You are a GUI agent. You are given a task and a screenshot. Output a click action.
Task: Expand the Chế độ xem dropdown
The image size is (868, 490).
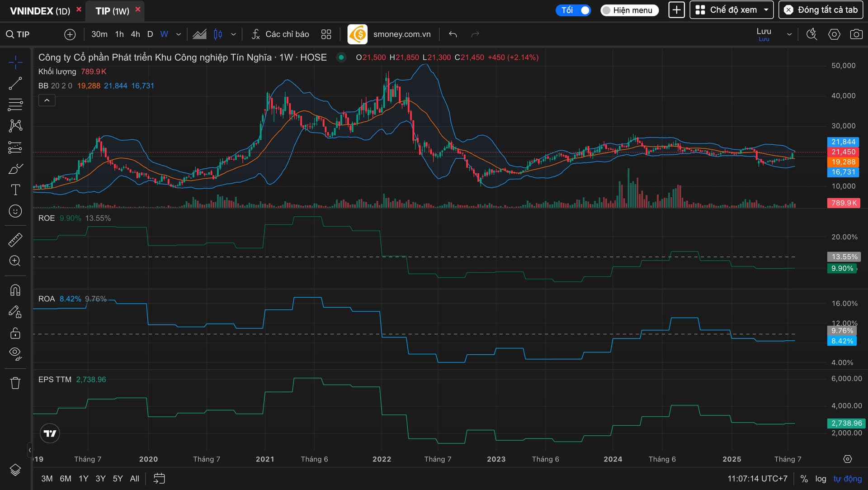point(731,10)
